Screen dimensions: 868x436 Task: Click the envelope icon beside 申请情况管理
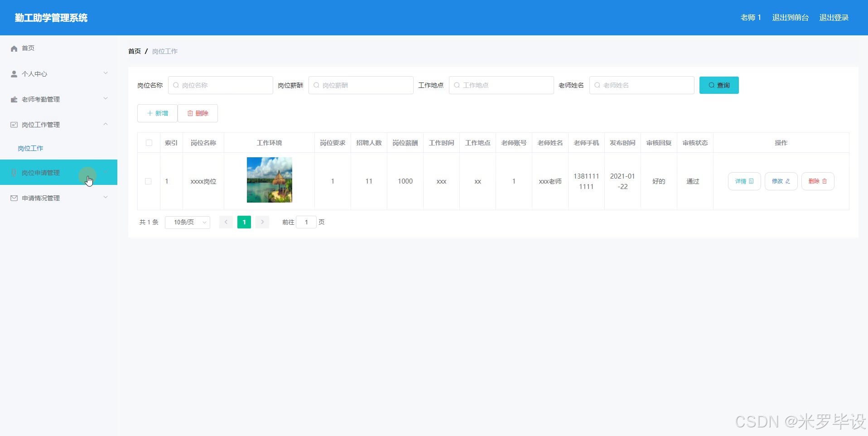(14, 198)
